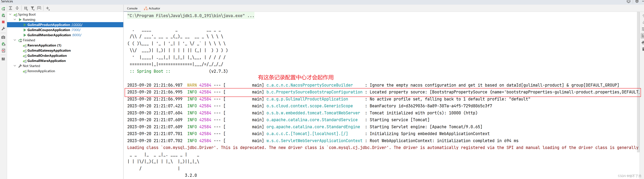This screenshot has width=644, height=179.
Task: Collapse the Running group node
Action: click(x=15, y=20)
